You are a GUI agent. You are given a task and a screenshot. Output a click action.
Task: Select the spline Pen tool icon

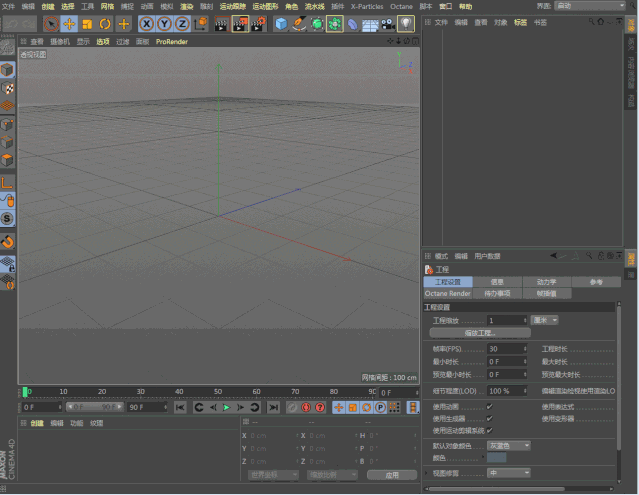point(299,24)
